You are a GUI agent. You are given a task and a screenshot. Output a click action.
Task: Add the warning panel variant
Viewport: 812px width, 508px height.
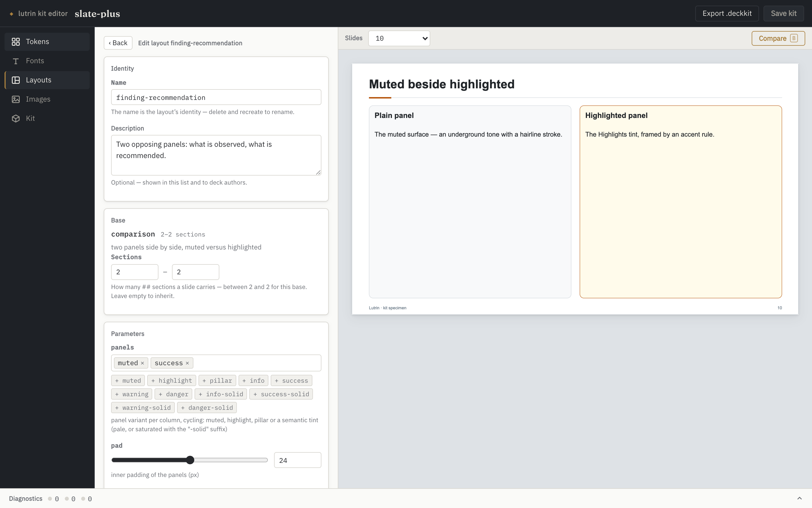tap(132, 394)
